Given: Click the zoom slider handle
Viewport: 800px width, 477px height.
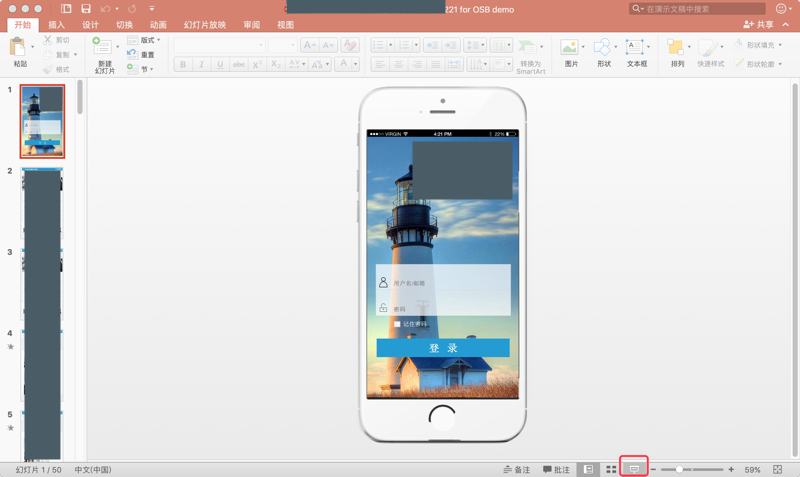Looking at the screenshot, I should pyautogui.click(x=680, y=469).
